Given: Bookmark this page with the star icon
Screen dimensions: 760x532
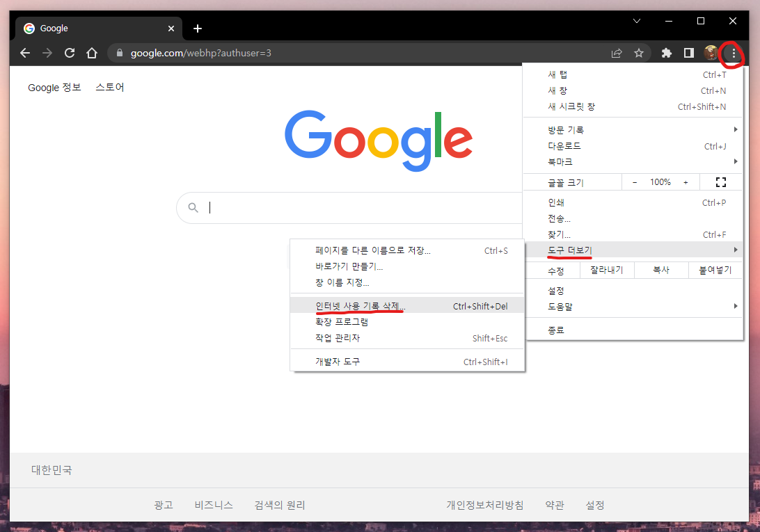Looking at the screenshot, I should (639, 54).
